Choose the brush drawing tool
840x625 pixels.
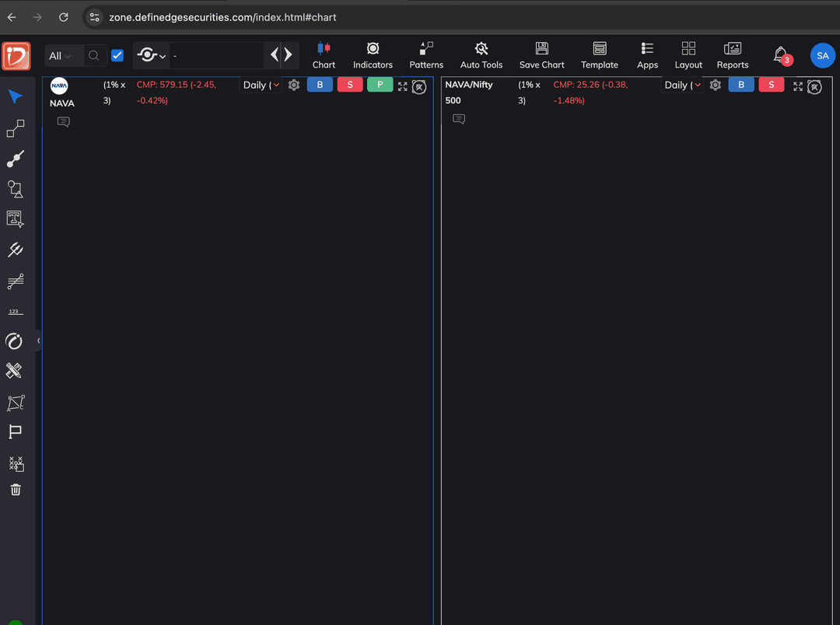[x=15, y=159]
